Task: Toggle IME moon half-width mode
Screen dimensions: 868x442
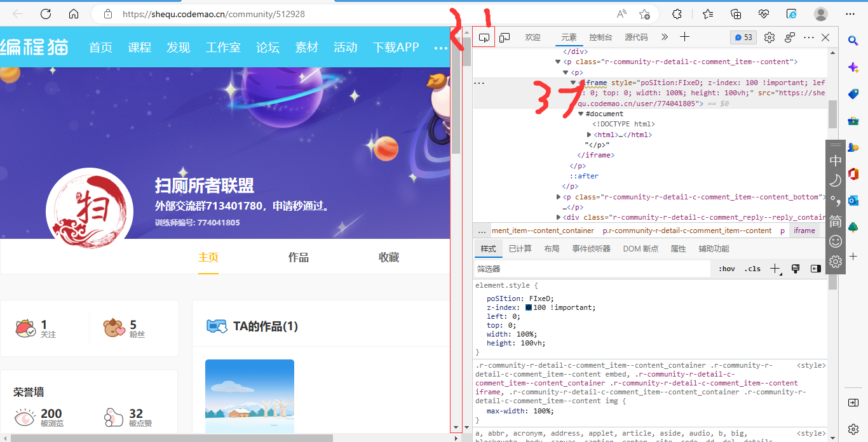Action: [x=836, y=180]
